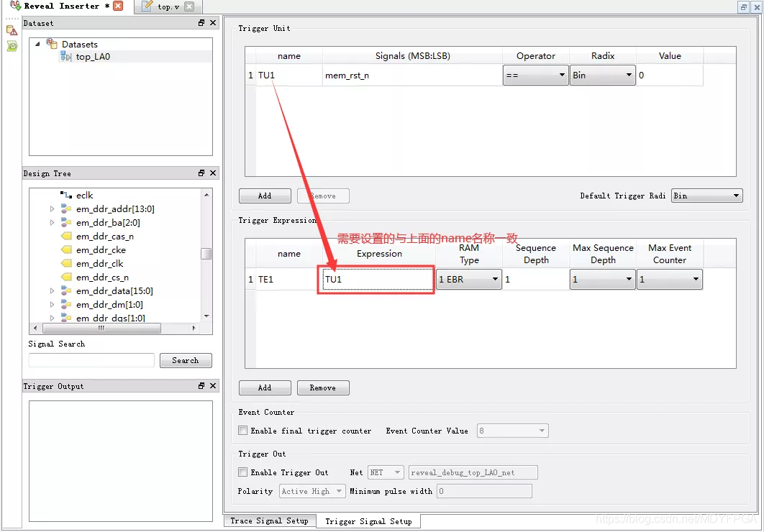
Task: Click the eclk clock signal icon
Action: [x=66, y=195]
